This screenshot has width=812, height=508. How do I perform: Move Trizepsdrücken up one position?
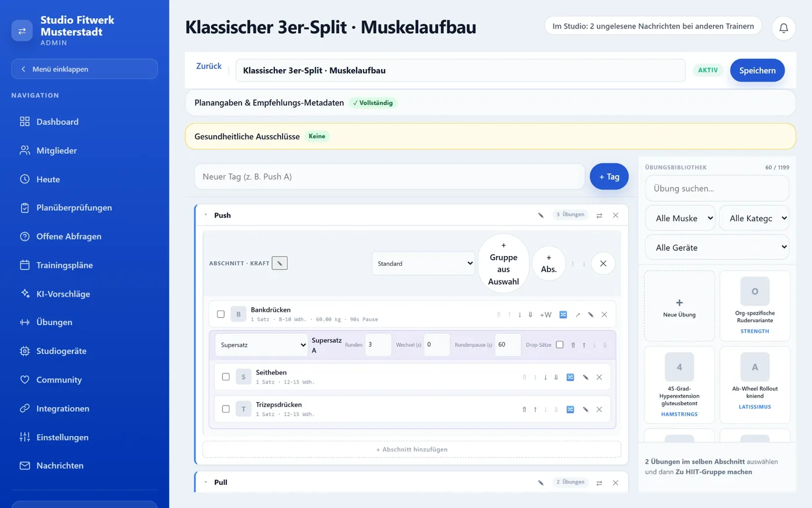[535, 409]
